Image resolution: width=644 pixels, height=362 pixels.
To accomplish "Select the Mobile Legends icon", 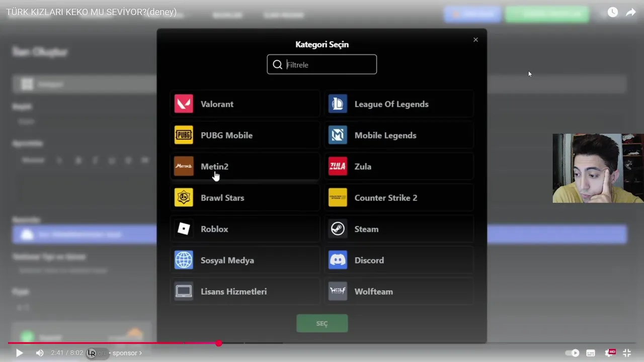I will tap(338, 135).
